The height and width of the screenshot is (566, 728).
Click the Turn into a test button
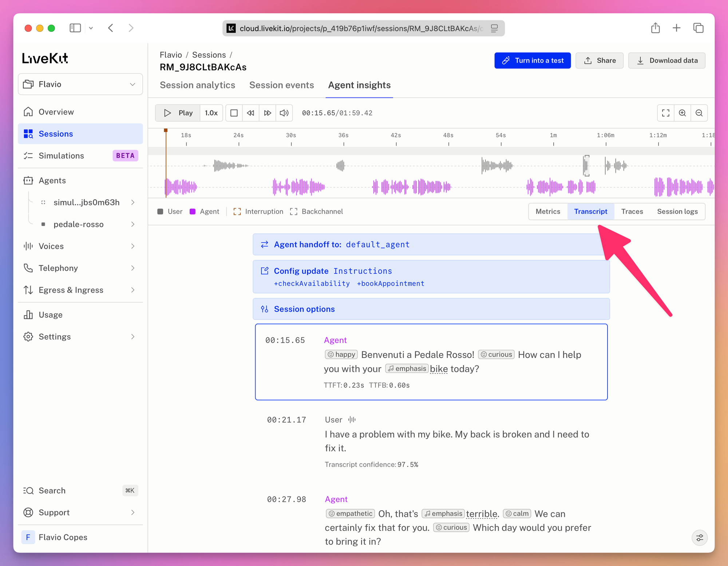coord(533,60)
